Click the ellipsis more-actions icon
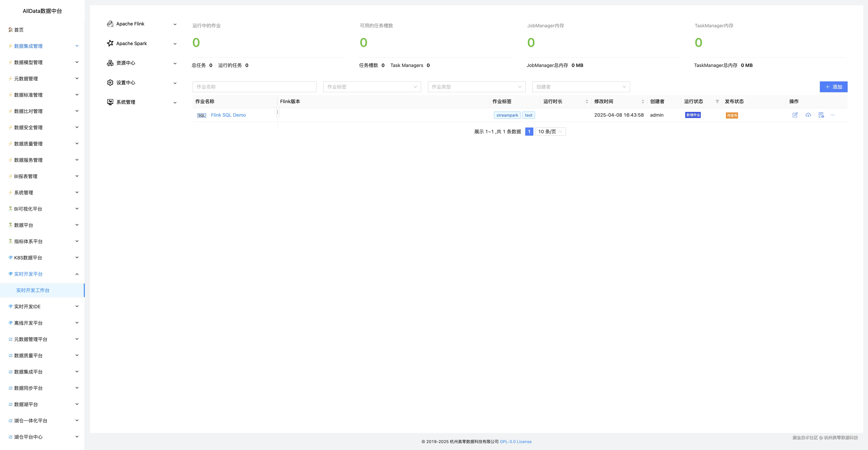The height and width of the screenshot is (450, 868). coord(833,115)
